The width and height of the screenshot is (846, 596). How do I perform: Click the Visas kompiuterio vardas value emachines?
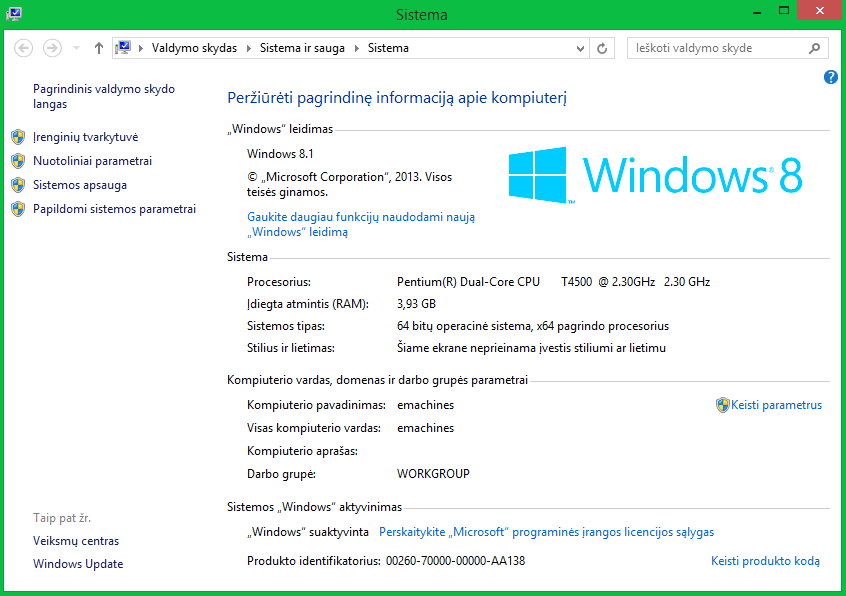coord(425,428)
